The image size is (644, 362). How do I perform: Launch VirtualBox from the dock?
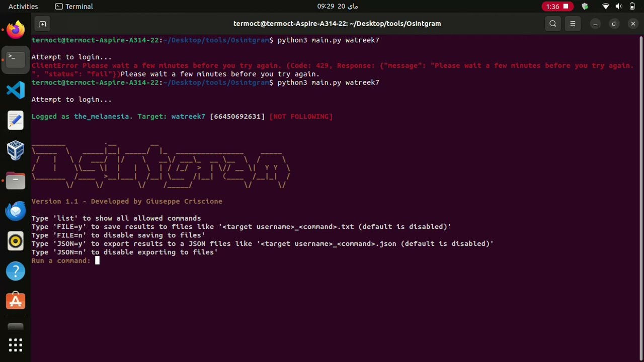(x=16, y=150)
